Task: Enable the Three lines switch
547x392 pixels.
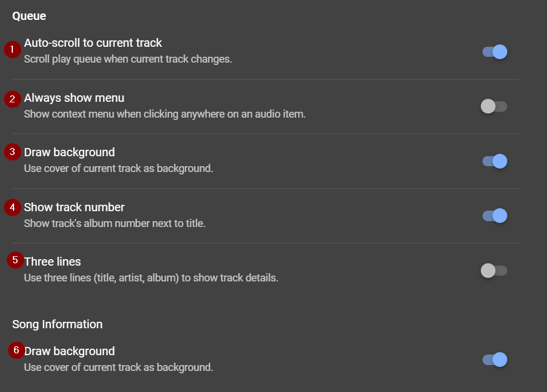Action: (x=494, y=270)
